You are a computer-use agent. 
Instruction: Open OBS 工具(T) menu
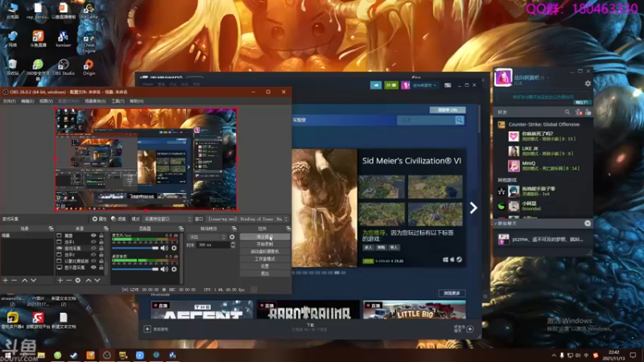[x=118, y=101]
